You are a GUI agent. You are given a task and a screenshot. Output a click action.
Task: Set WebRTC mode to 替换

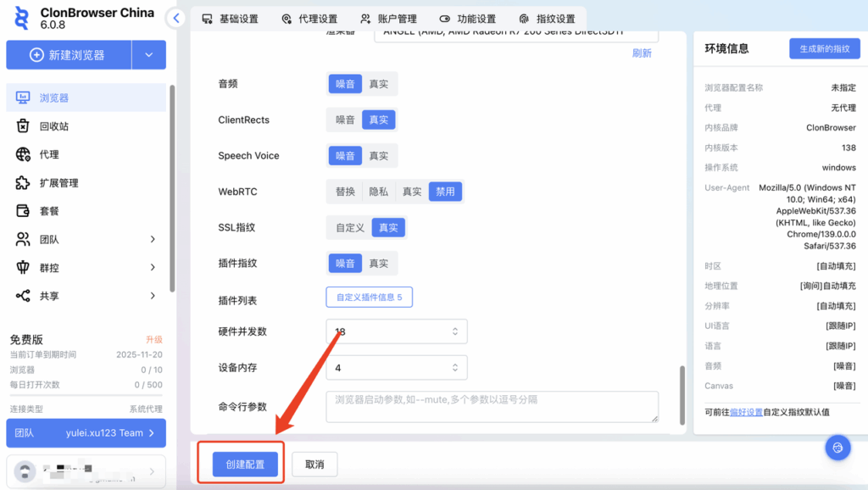344,191
